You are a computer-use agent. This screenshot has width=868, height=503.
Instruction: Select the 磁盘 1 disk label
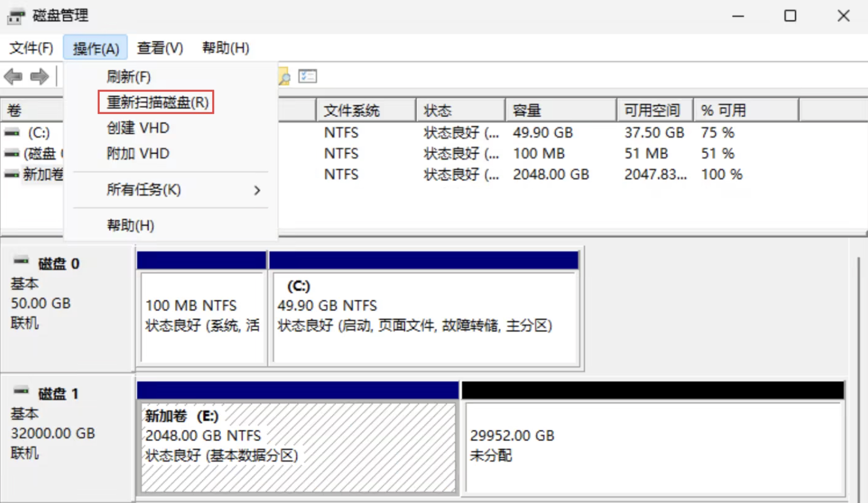tap(58, 394)
